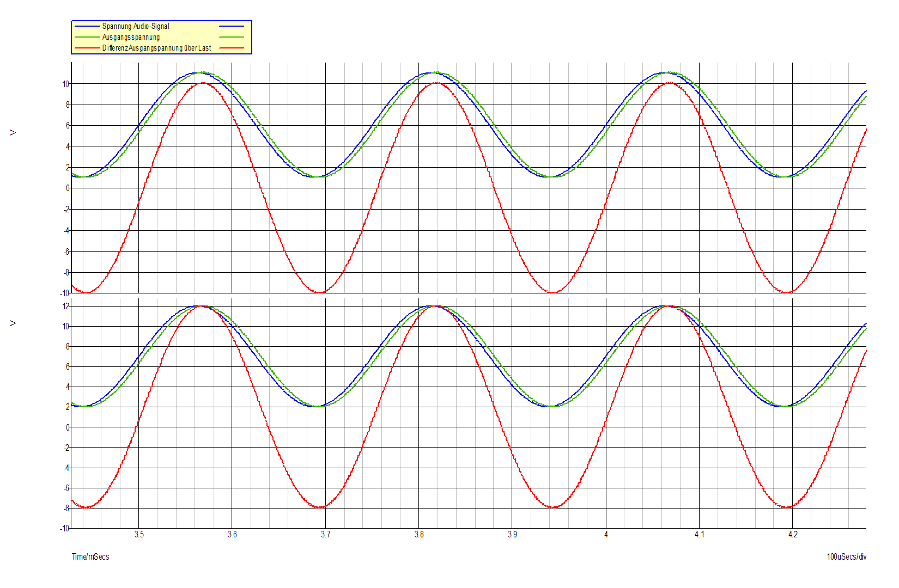Click the 4 tick label on the time axis
Screen dimensions: 899x588
click(x=606, y=534)
